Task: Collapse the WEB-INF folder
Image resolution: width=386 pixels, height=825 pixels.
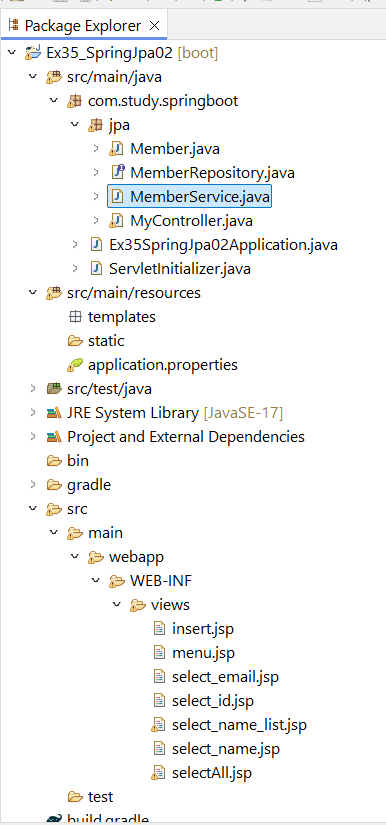Action: click(x=96, y=580)
